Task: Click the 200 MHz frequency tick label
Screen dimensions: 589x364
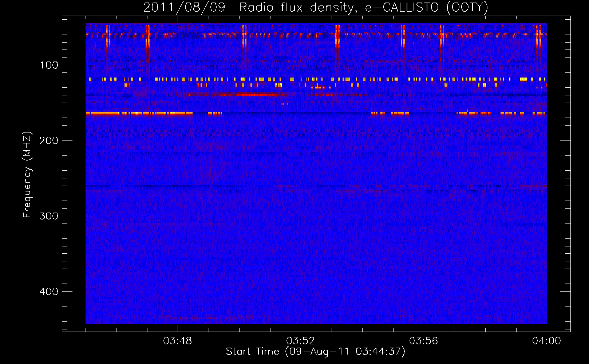Action: click(49, 141)
